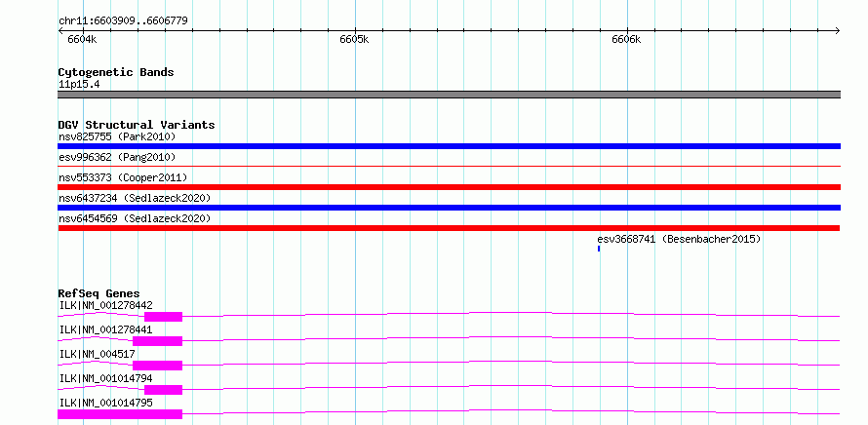Click the 6605k ruler tick label
The height and width of the screenshot is (425, 868).
[x=354, y=39]
